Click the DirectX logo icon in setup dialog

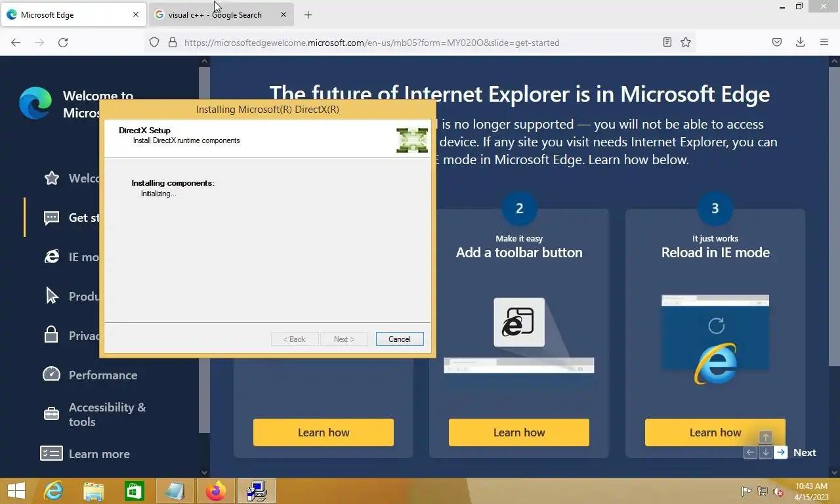pyautogui.click(x=412, y=140)
